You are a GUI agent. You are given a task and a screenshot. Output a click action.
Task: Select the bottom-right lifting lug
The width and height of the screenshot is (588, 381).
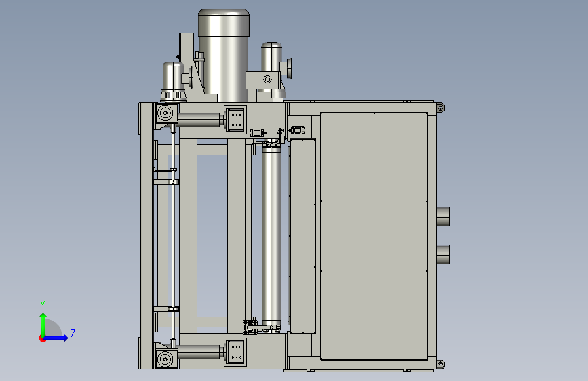(x=441, y=364)
